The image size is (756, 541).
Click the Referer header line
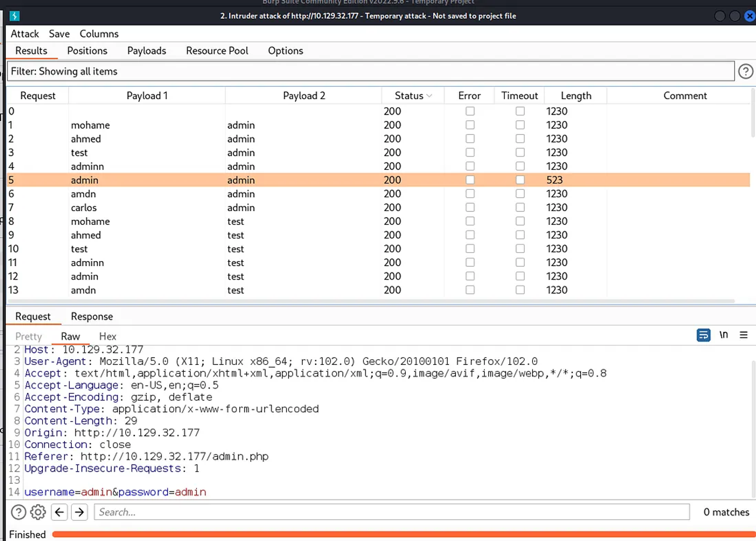(146, 456)
